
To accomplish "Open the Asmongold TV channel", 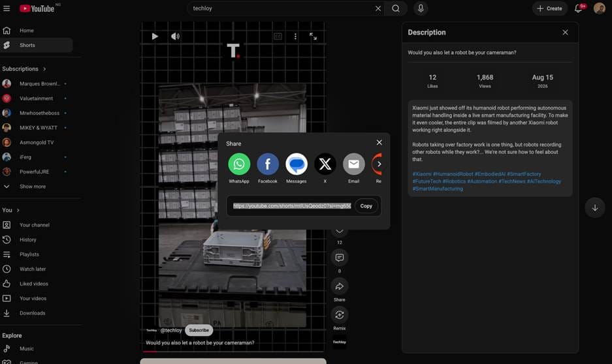I will coord(37,142).
